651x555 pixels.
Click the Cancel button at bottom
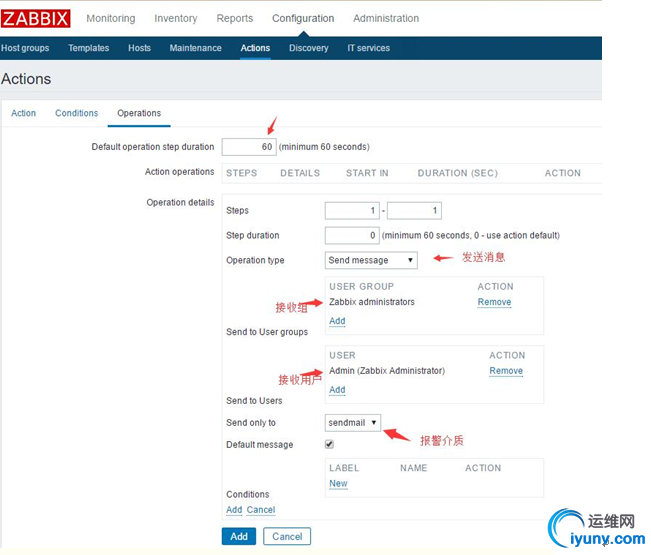(287, 536)
